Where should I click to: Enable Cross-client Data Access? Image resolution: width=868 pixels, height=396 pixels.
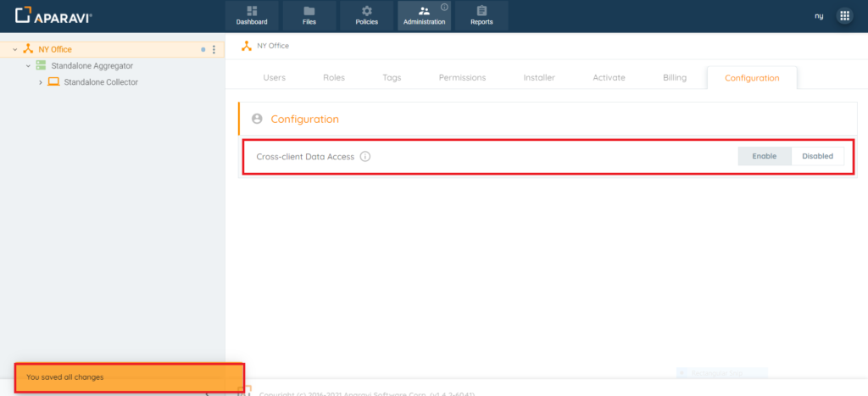(x=764, y=156)
